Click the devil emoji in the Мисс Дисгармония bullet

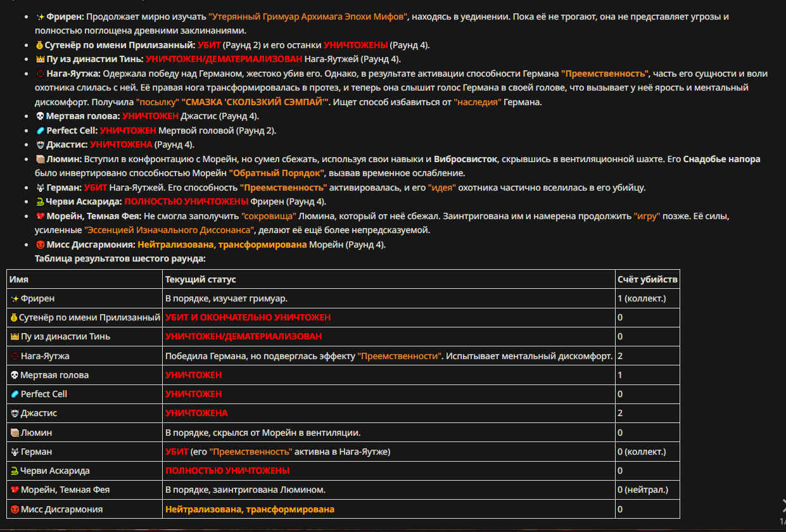point(40,244)
